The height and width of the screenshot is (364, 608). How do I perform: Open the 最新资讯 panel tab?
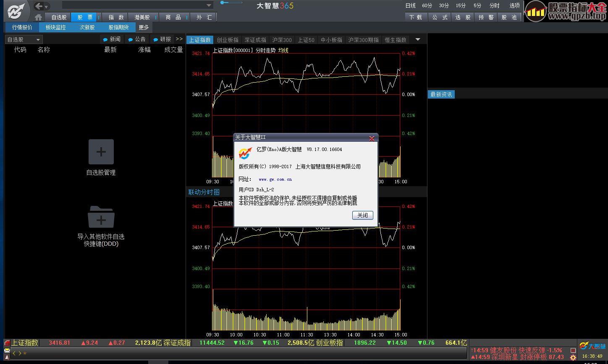441,94
